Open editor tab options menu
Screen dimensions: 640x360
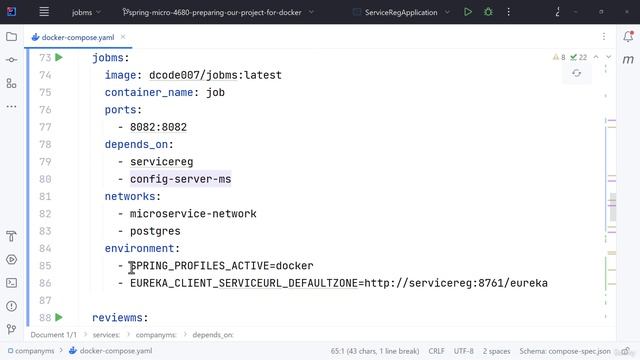pos(604,37)
